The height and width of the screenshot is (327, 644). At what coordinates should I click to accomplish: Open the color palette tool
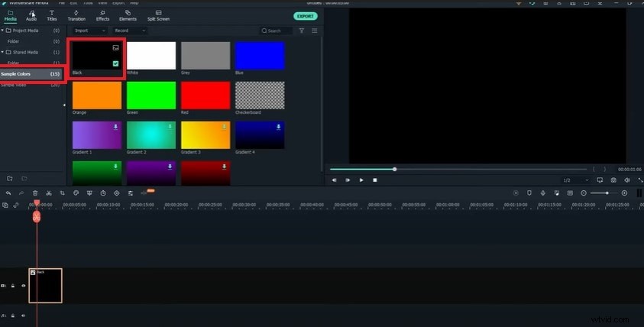coord(76,193)
